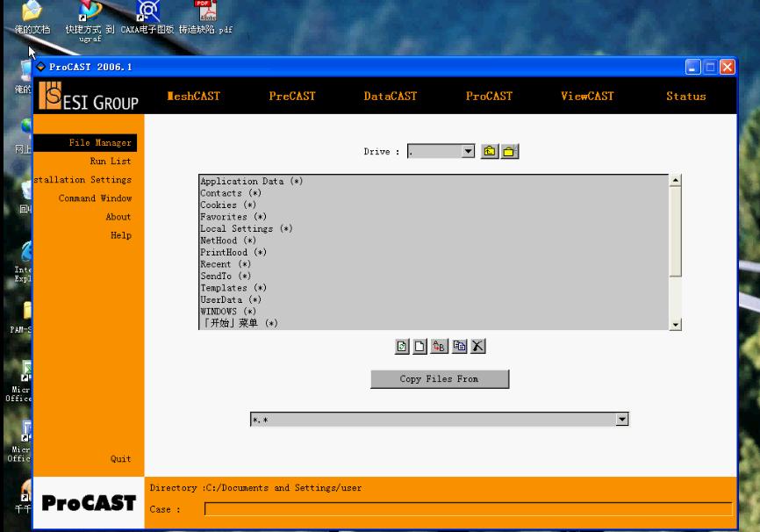Open the PreCAST module
The height and width of the screenshot is (532, 760).
pos(292,96)
